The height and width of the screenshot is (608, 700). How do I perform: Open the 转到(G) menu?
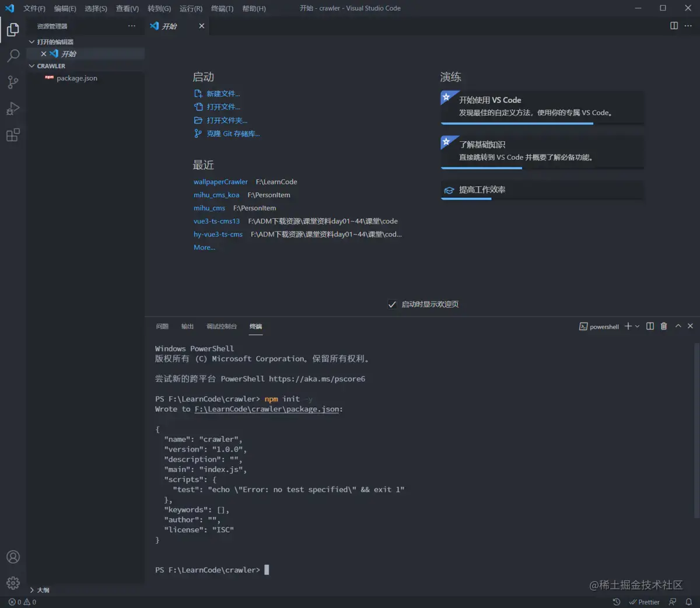[159, 9]
